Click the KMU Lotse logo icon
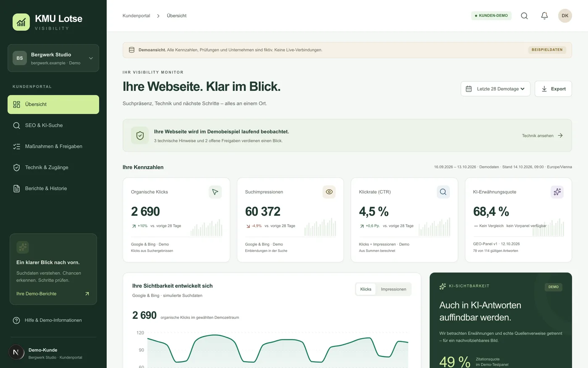Screen dimensions: 588x368 tap(21, 22)
